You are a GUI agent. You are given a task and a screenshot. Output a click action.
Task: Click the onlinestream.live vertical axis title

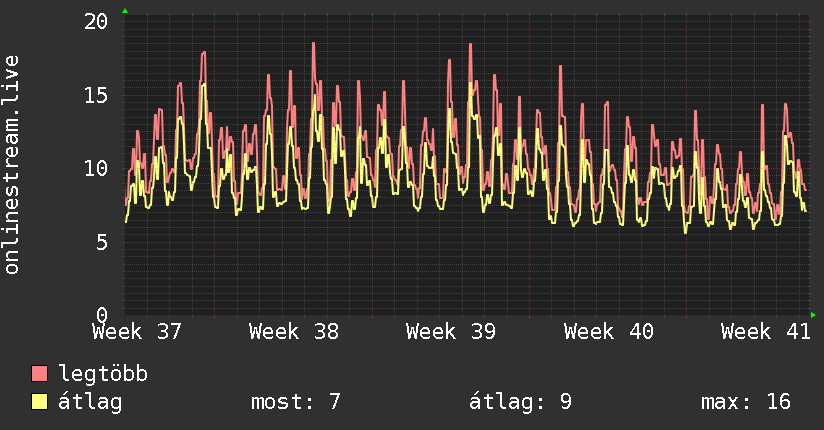11,165
